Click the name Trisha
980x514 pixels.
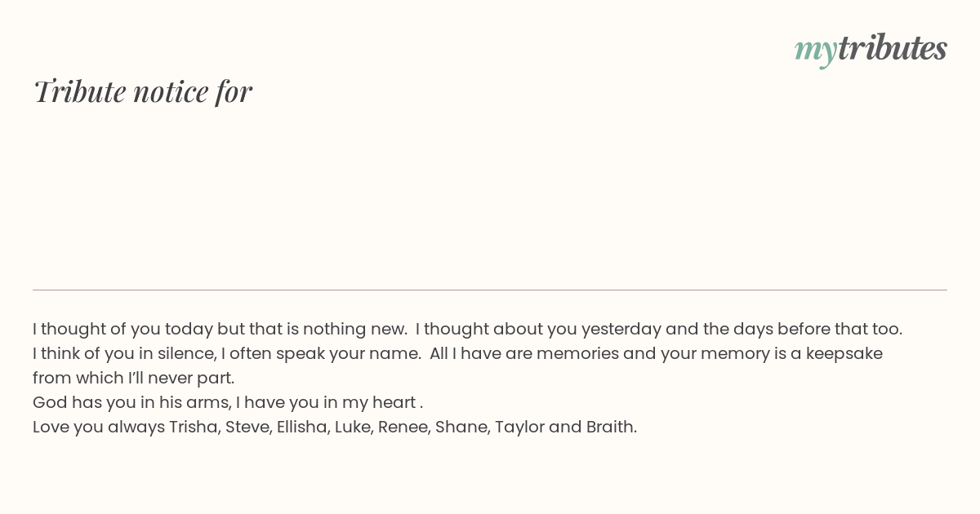tap(194, 427)
